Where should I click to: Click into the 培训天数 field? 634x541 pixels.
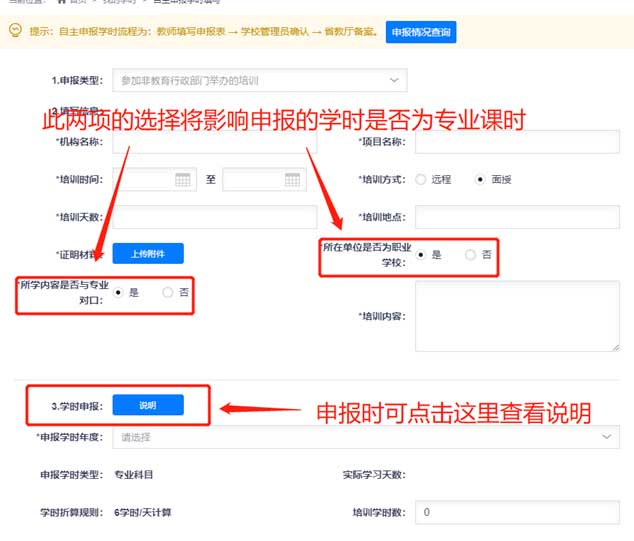coord(214,217)
